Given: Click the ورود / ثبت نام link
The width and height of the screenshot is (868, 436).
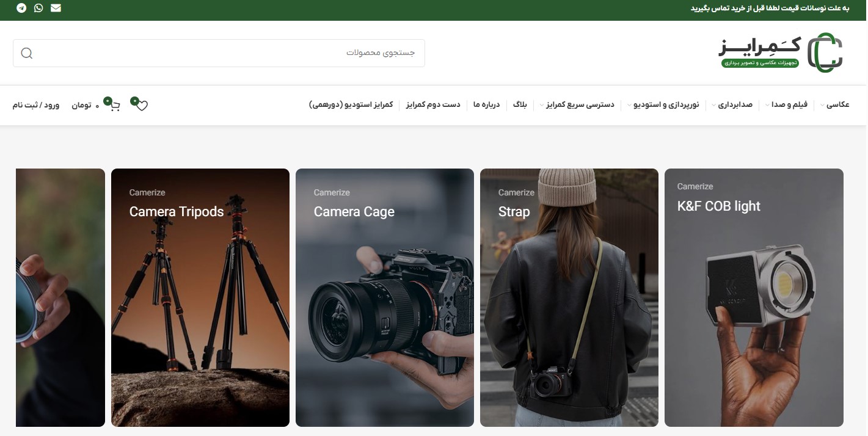Looking at the screenshot, I should [x=36, y=105].
